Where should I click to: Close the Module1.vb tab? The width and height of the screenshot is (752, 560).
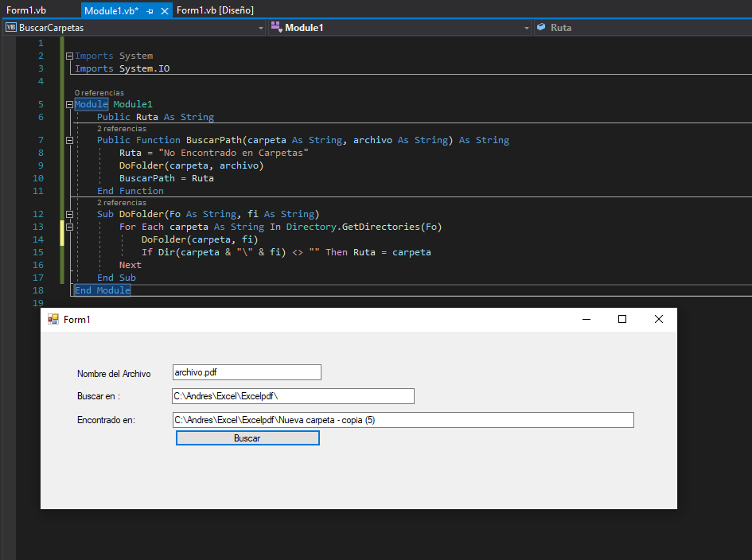165,11
